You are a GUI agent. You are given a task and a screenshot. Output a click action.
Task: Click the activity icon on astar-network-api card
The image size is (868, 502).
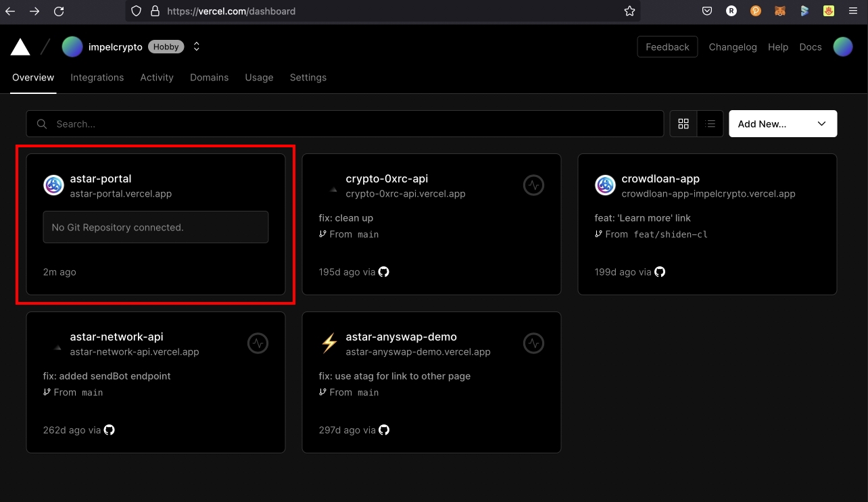coord(258,343)
